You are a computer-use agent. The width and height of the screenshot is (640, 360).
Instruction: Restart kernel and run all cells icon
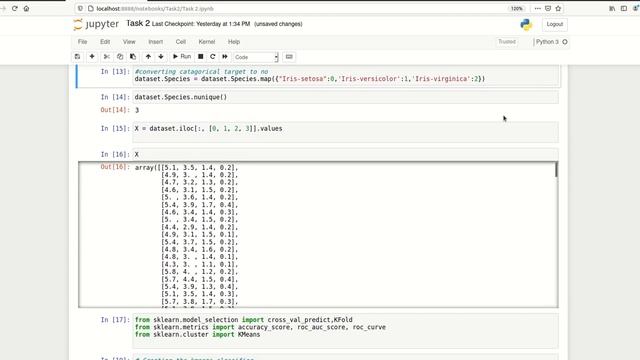(224, 57)
